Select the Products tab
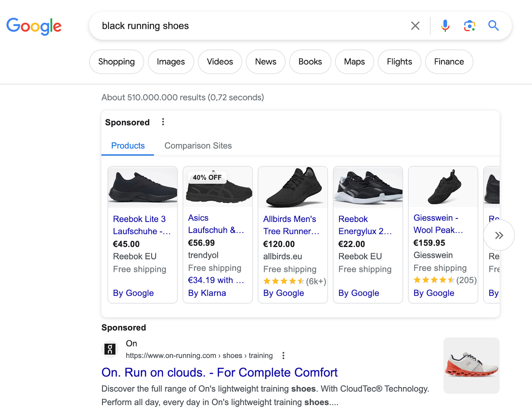This screenshot has width=532, height=417. point(128,146)
